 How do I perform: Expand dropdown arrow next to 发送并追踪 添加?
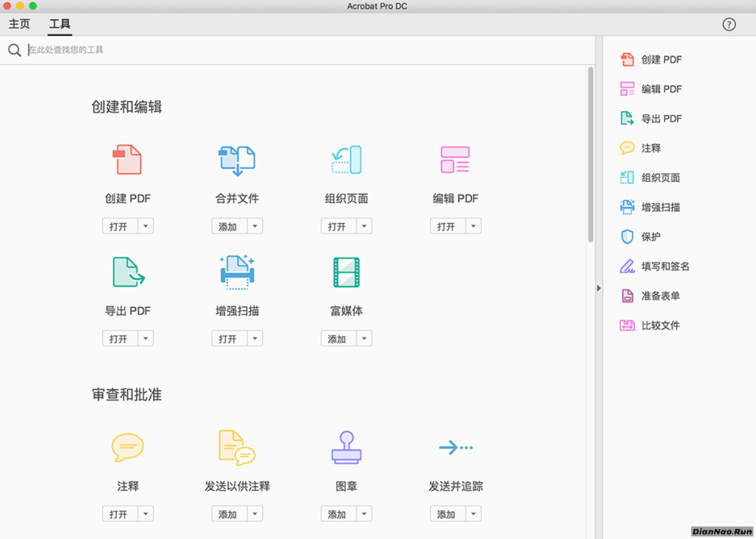[x=474, y=514]
